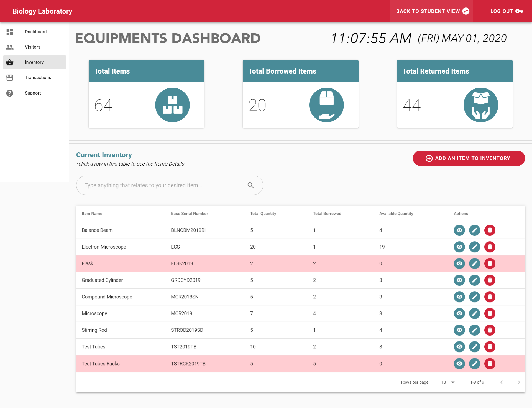Delete the Balance Beam item
The width and height of the screenshot is (532, 408).
(490, 230)
